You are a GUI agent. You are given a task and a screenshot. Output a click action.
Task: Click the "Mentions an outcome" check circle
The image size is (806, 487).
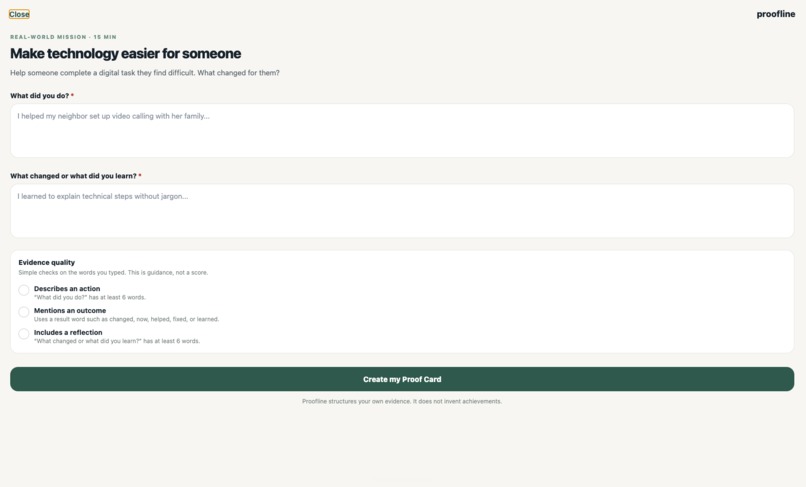24,312
